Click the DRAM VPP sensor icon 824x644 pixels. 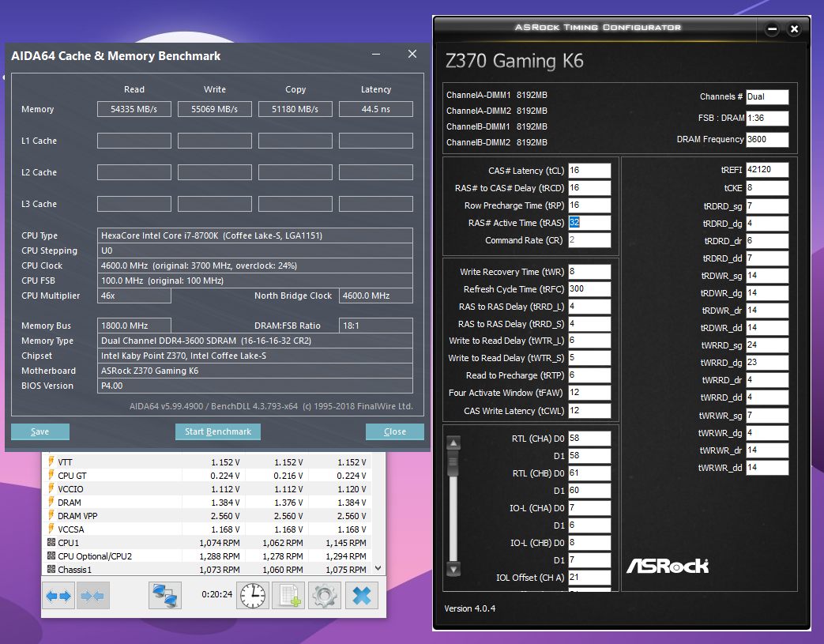pyautogui.click(x=51, y=515)
